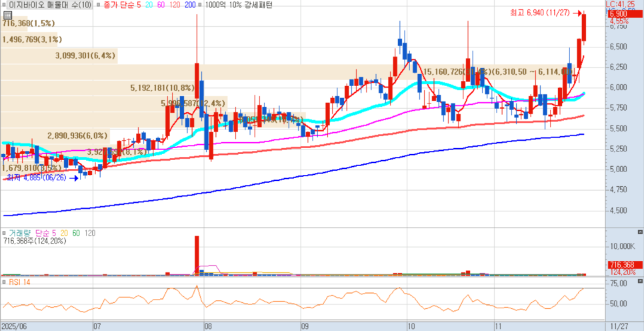Click the gray 120 volume average legend

pos(89,233)
